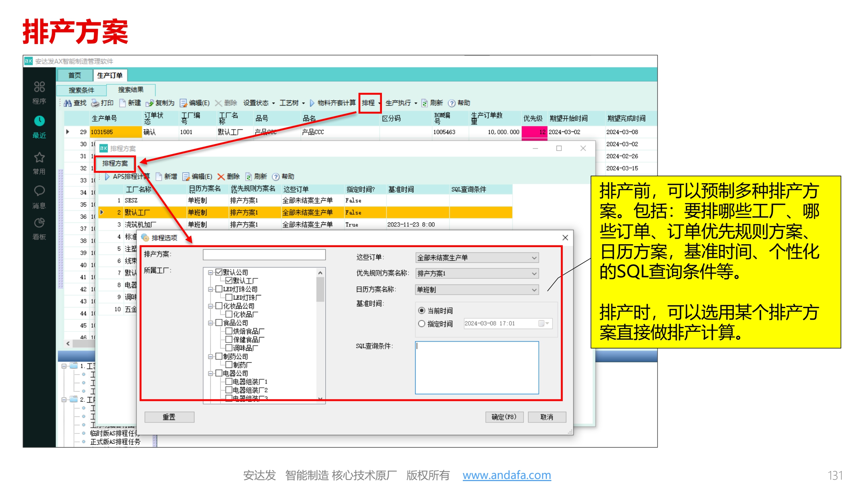Uncheck the 默认工厂 checkbox
This screenshot has width=868, height=488.
point(229,281)
